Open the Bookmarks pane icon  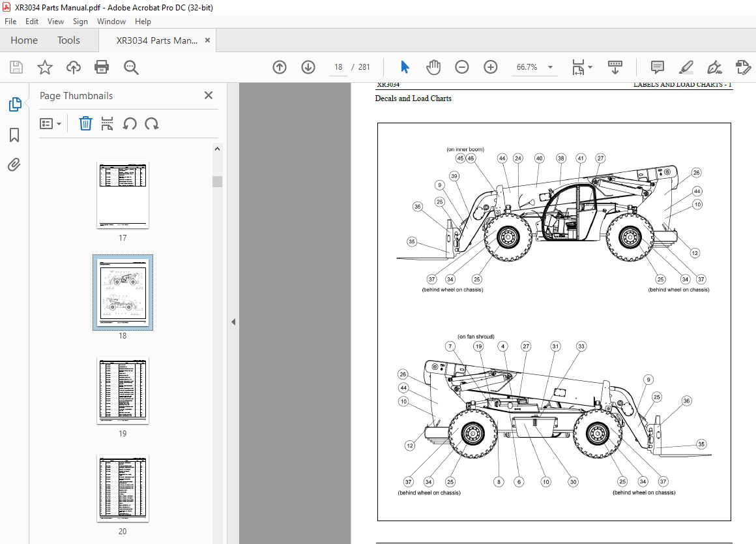(14, 135)
